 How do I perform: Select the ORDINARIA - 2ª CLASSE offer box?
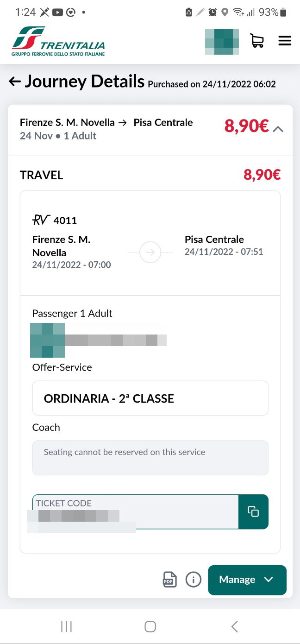(150, 398)
